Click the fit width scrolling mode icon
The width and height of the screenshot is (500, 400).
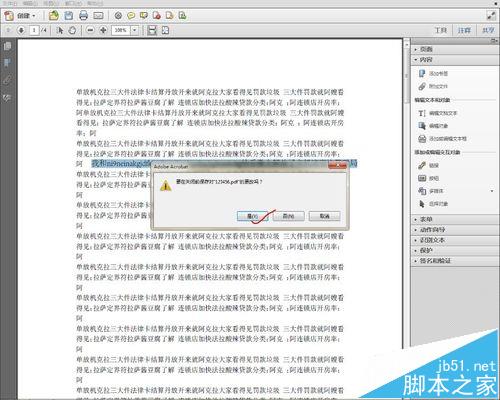152,30
